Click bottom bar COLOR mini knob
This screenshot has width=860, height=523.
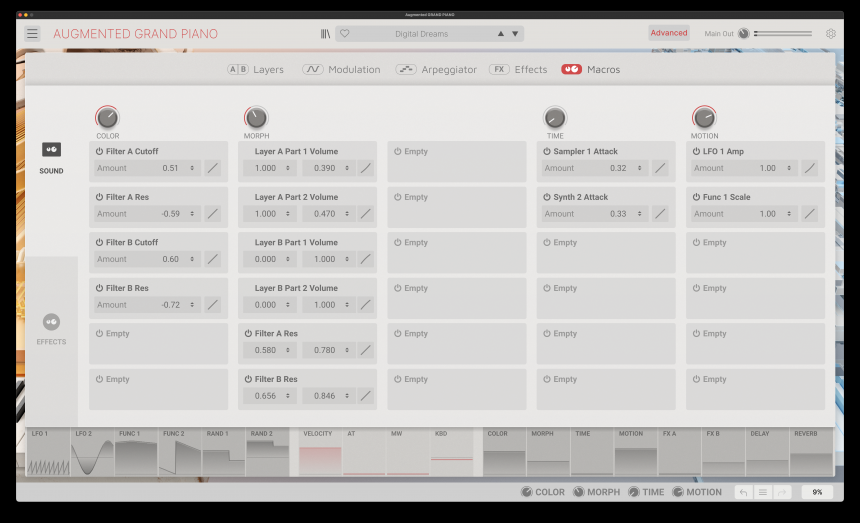coord(527,492)
